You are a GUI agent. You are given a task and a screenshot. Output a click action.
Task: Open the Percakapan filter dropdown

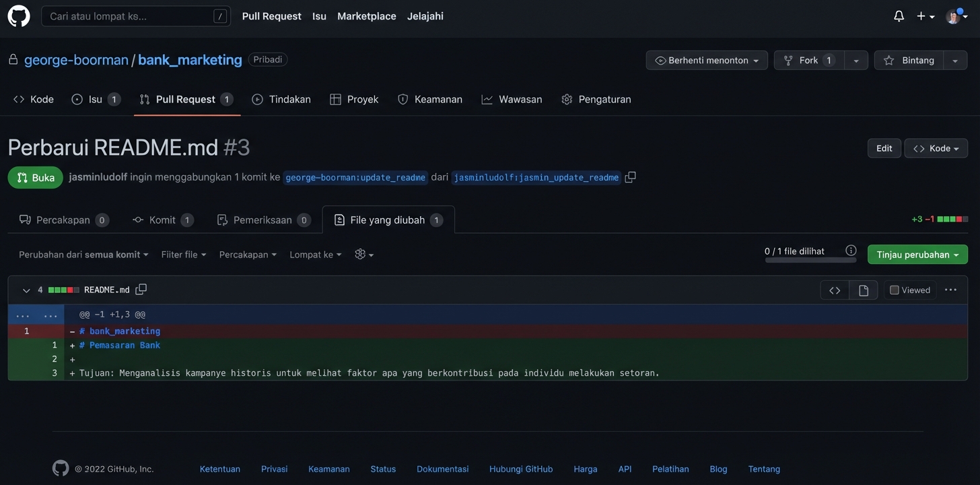pos(248,255)
